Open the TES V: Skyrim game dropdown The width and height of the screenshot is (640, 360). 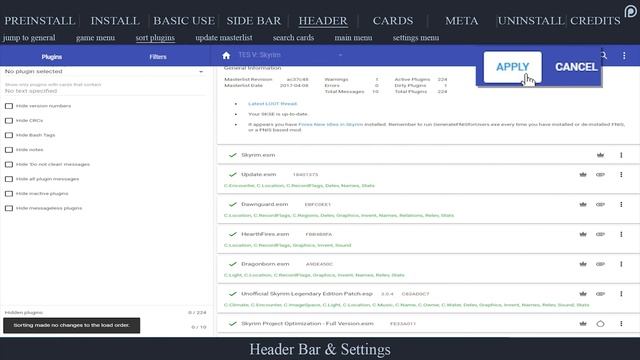[290, 55]
